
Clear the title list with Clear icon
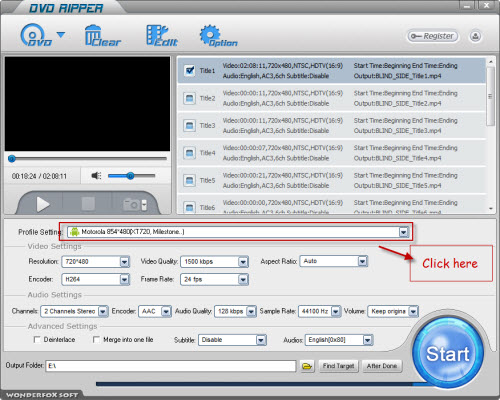click(x=102, y=35)
